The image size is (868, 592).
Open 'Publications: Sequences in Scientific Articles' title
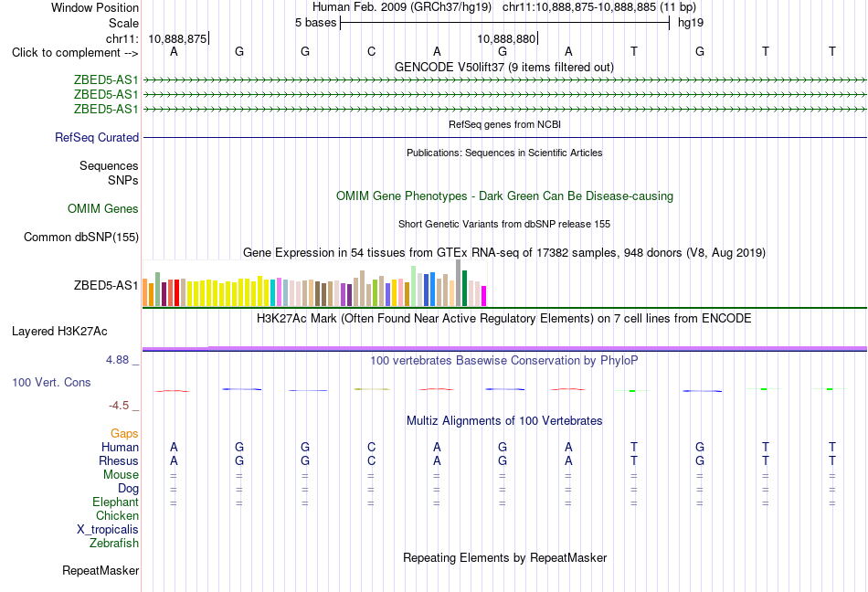504,153
